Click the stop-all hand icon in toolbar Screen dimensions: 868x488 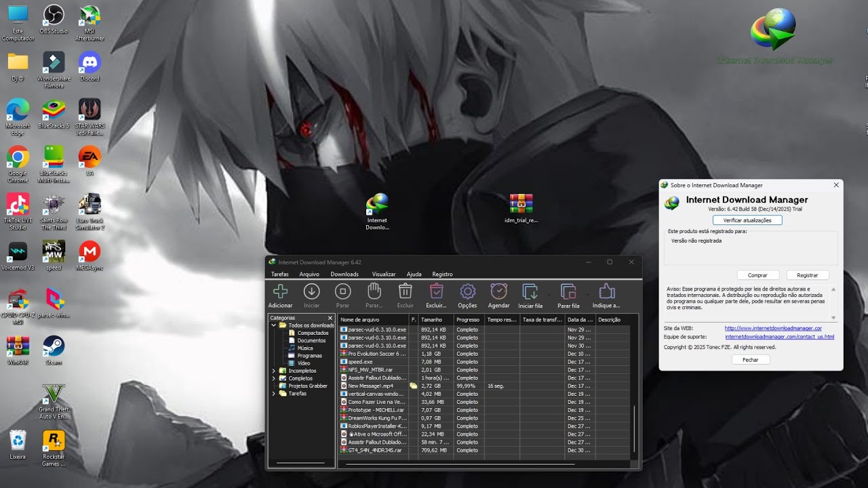(374, 291)
